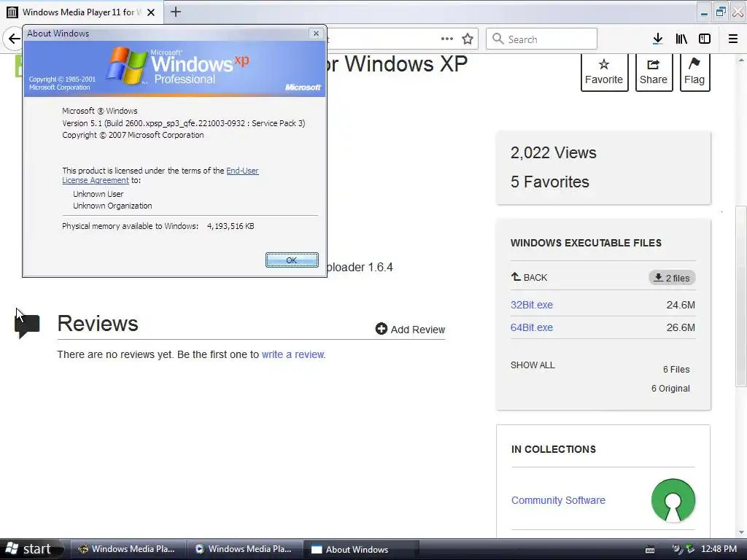Select About Windows taskbar item
747x560 pixels.
[x=362, y=549]
